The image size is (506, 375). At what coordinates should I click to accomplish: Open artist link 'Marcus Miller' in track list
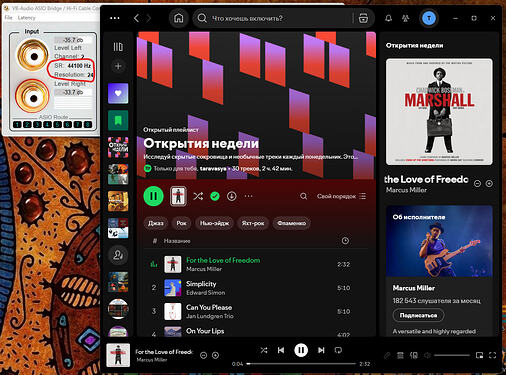click(204, 269)
